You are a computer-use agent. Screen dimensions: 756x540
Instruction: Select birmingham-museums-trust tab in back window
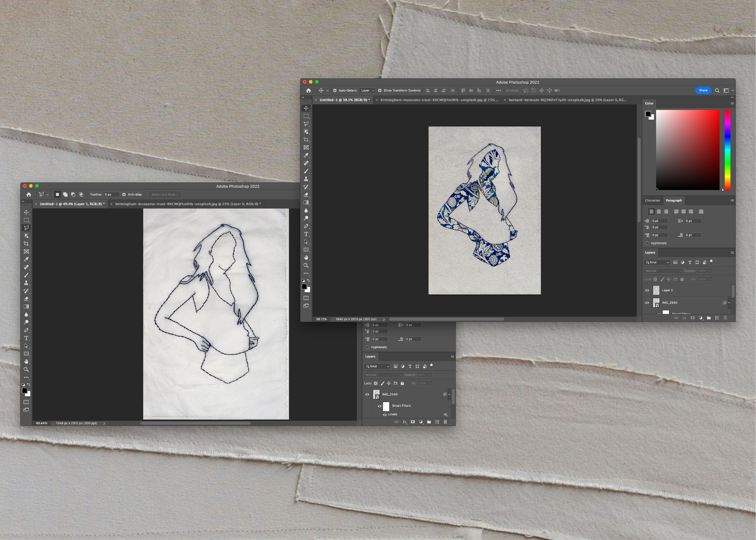point(188,204)
